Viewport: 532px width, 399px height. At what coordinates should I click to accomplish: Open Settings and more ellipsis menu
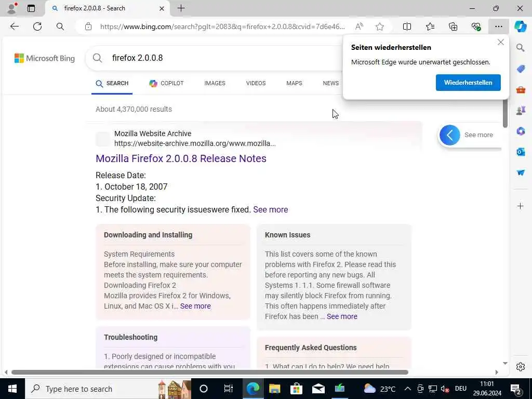(498, 26)
